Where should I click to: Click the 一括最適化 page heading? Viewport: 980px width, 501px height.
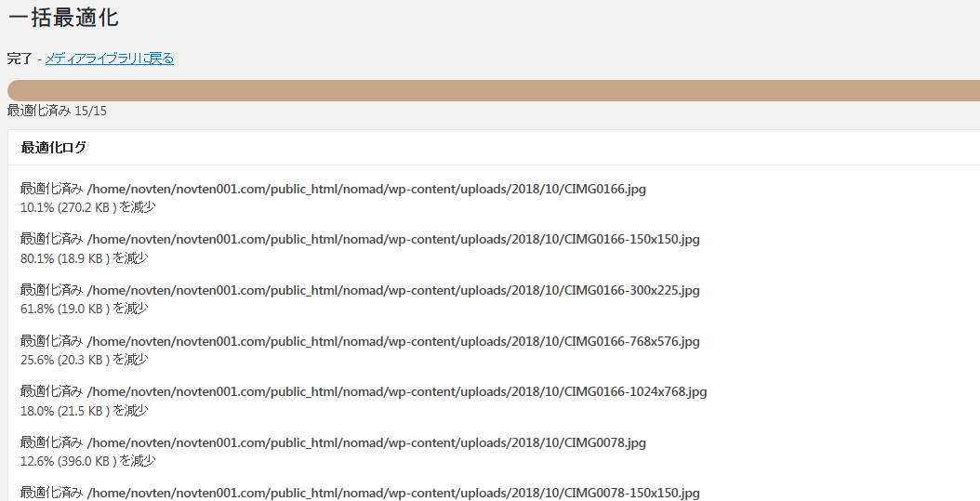[x=63, y=18]
